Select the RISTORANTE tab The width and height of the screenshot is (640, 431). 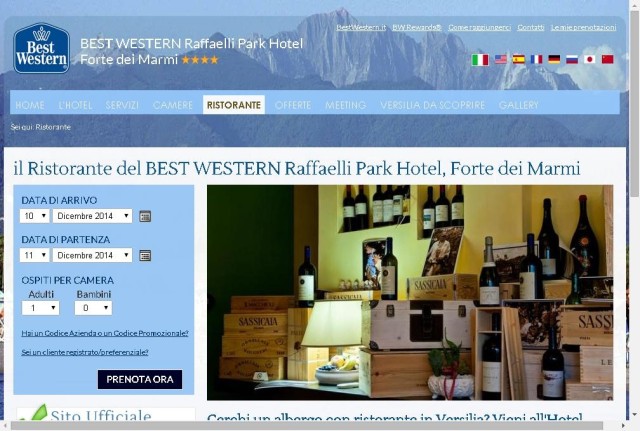click(x=234, y=105)
